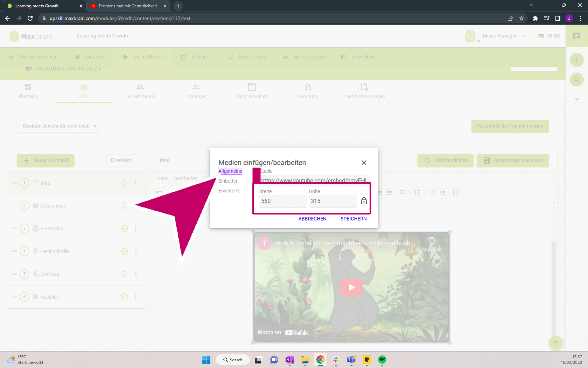
Task: Expand the chevron below sidebar search
Action: tap(577, 99)
